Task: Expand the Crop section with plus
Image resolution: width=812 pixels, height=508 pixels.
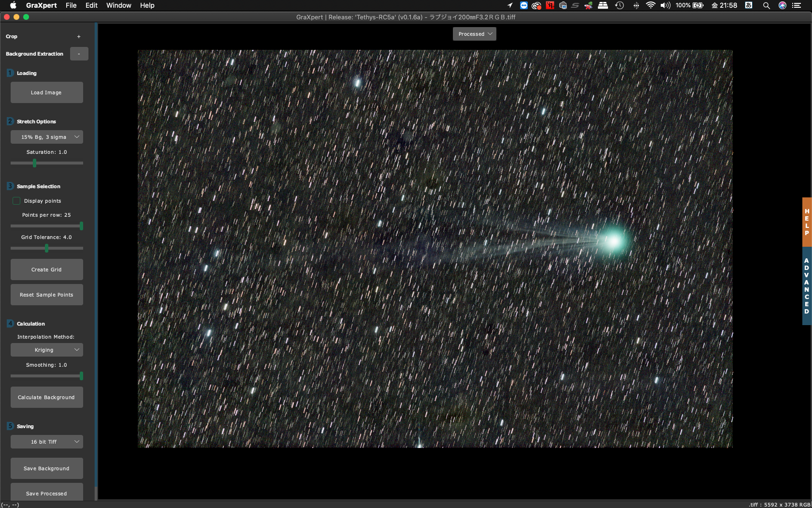Action: pyautogui.click(x=79, y=37)
